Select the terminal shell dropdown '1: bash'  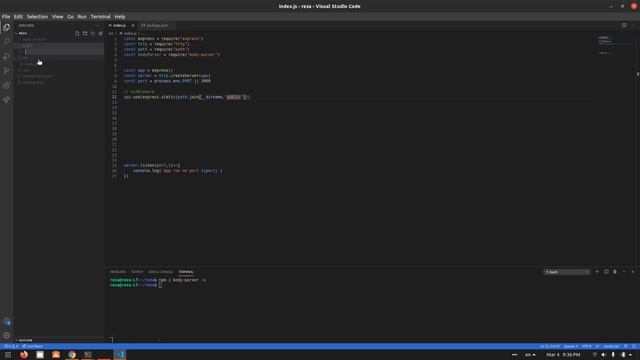click(x=567, y=272)
